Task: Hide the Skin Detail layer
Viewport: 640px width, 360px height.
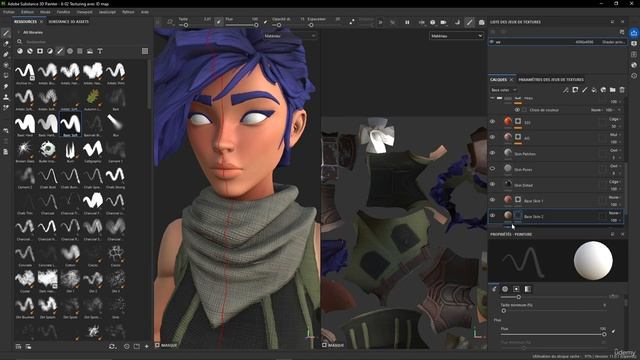Action: pyautogui.click(x=492, y=184)
